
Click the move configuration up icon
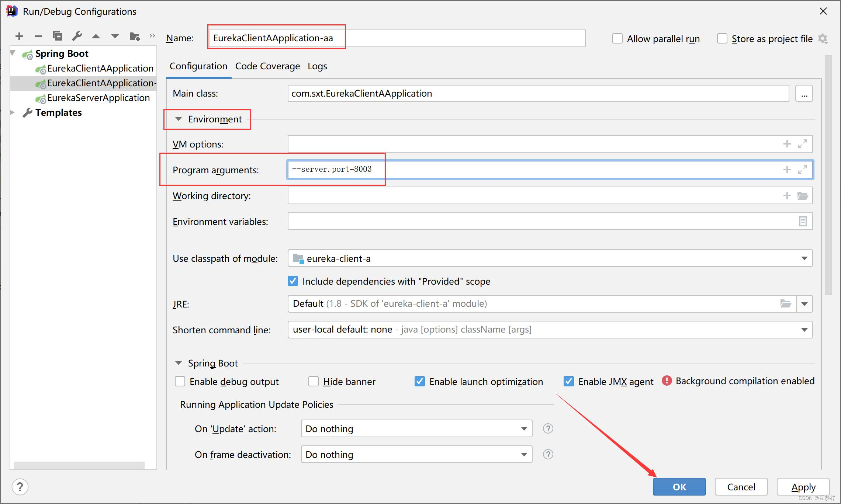click(97, 35)
